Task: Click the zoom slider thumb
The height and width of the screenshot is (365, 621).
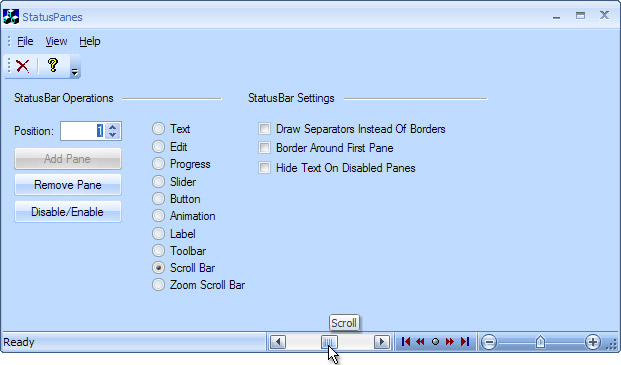Action: [x=540, y=342]
